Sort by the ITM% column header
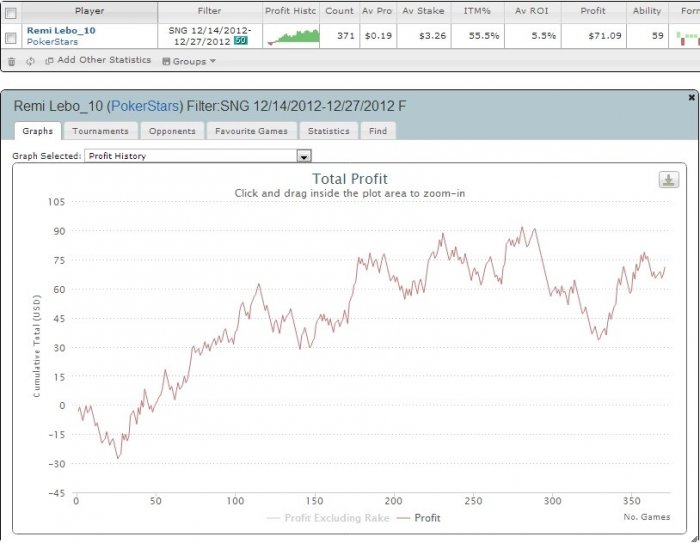700x543 pixels. point(477,11)
